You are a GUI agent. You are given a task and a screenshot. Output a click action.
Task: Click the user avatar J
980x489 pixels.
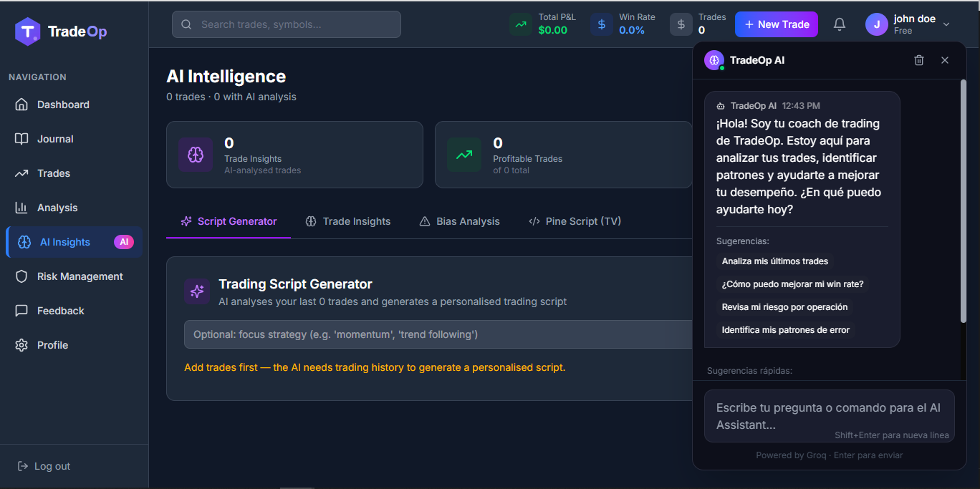click(x=877, y=24)
